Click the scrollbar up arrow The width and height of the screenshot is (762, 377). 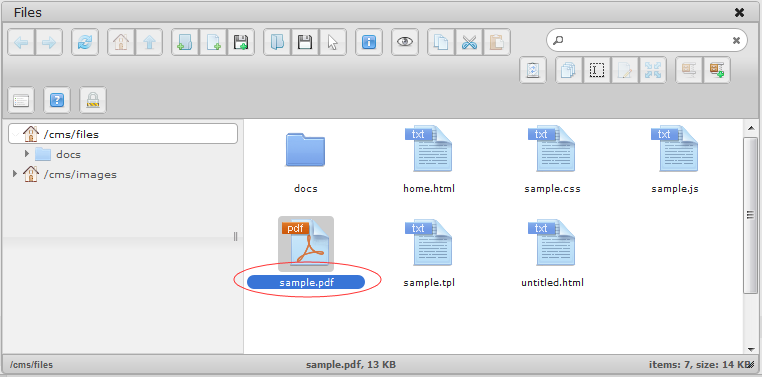pyautogui.click(x=751, y=128)
